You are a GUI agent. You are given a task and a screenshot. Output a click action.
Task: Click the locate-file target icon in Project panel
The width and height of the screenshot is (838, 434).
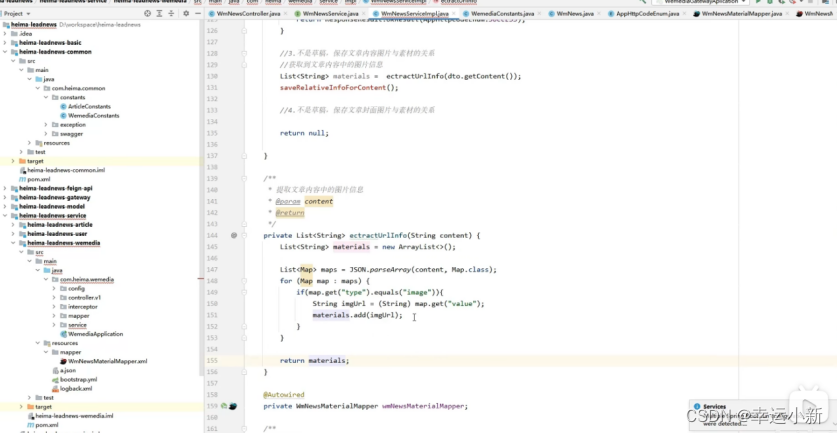[148, 13]
